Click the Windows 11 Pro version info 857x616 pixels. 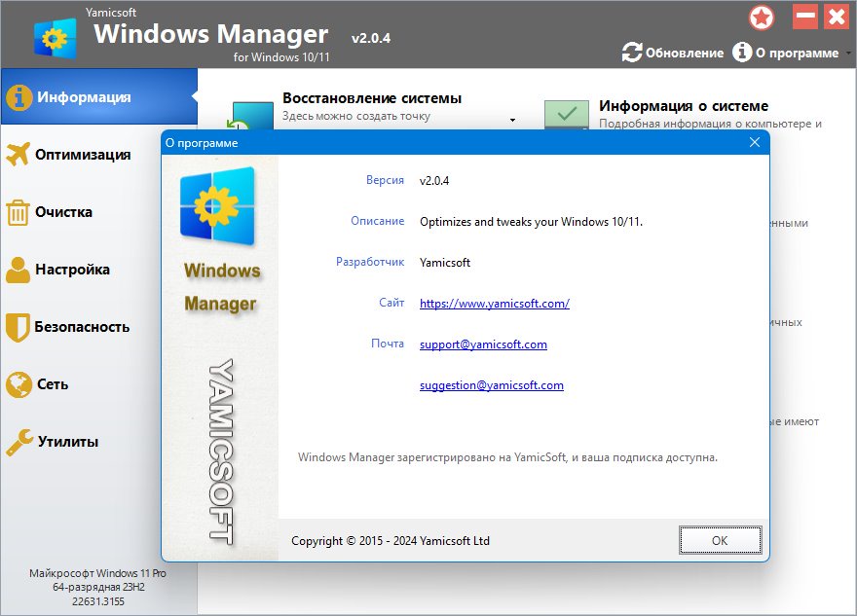(97, 587)
